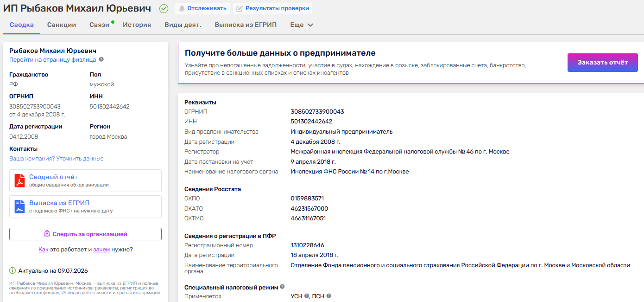Screen dimensions: 644x302
Task: Click Межрайонная инспекция ФНС № 46 text
Action: (x=400, y=152)
